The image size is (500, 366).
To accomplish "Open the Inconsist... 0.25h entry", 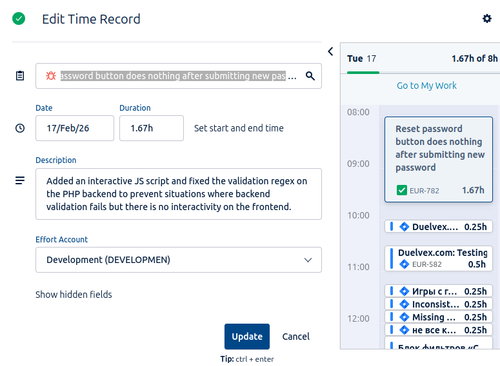I will click(x=438, y=304).
